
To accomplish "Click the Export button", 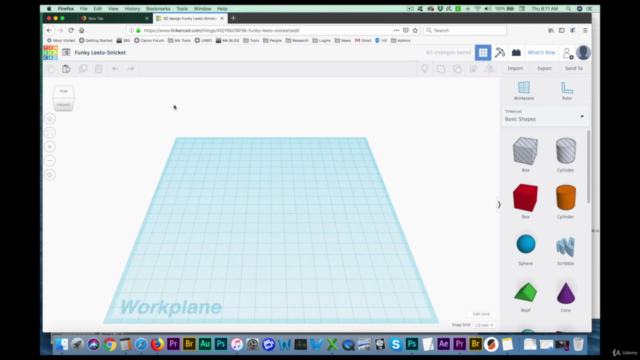I will 544,69.
